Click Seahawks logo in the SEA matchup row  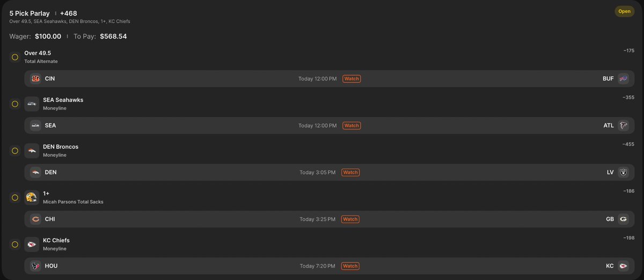click(35, 125)
